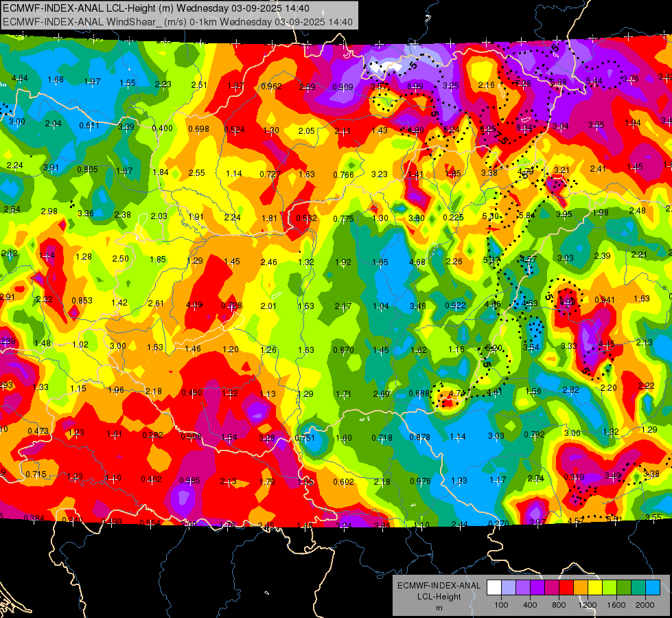672x618 pixels.
Task: Click the teal swatch in the legend
Action: (638, 588)
